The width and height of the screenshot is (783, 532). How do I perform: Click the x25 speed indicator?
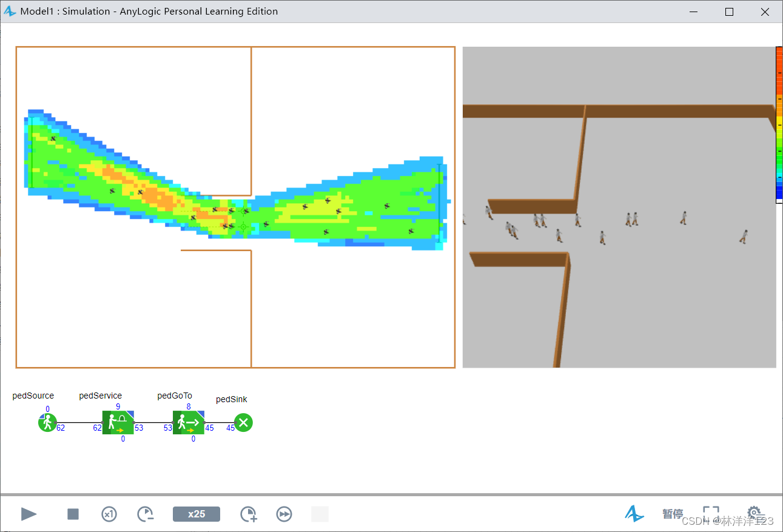pos(197,514)
